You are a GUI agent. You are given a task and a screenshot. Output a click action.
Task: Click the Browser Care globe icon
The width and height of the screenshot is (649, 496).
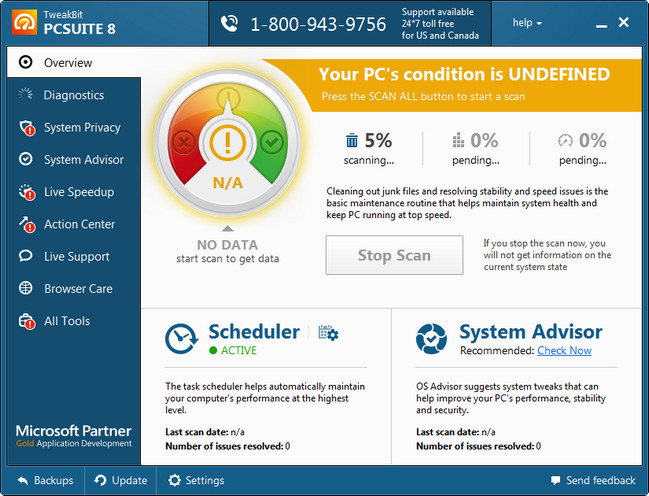(x=26, y=288)
